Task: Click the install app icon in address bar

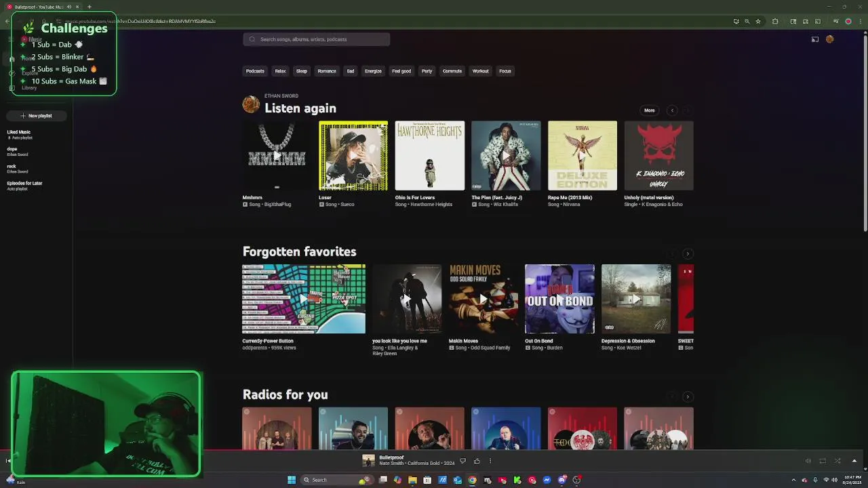Action: pos(736,21)
